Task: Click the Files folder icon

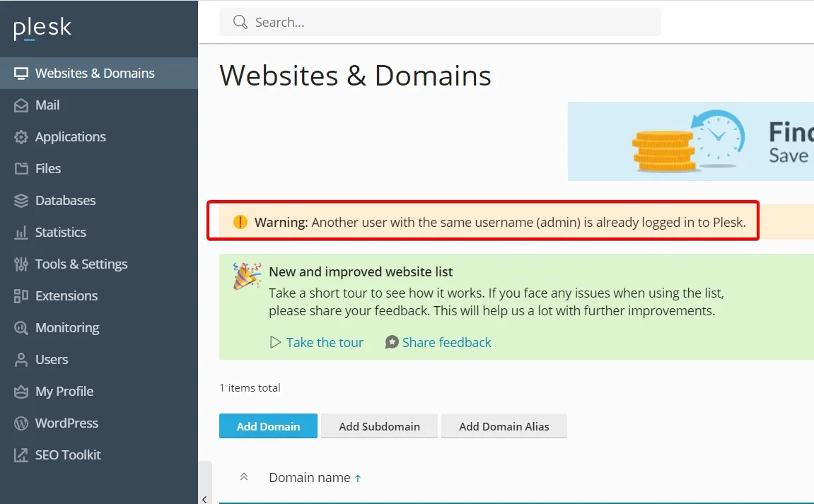Action: (x=21, y=169)
